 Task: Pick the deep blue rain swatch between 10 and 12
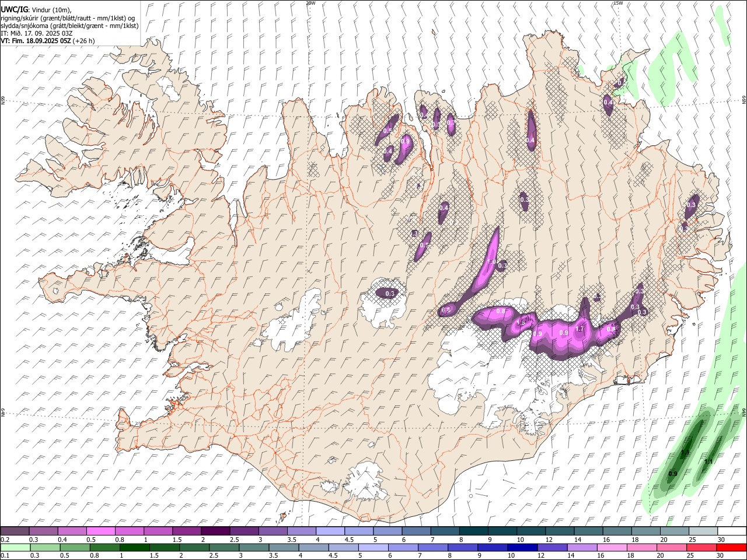[522, 547]
